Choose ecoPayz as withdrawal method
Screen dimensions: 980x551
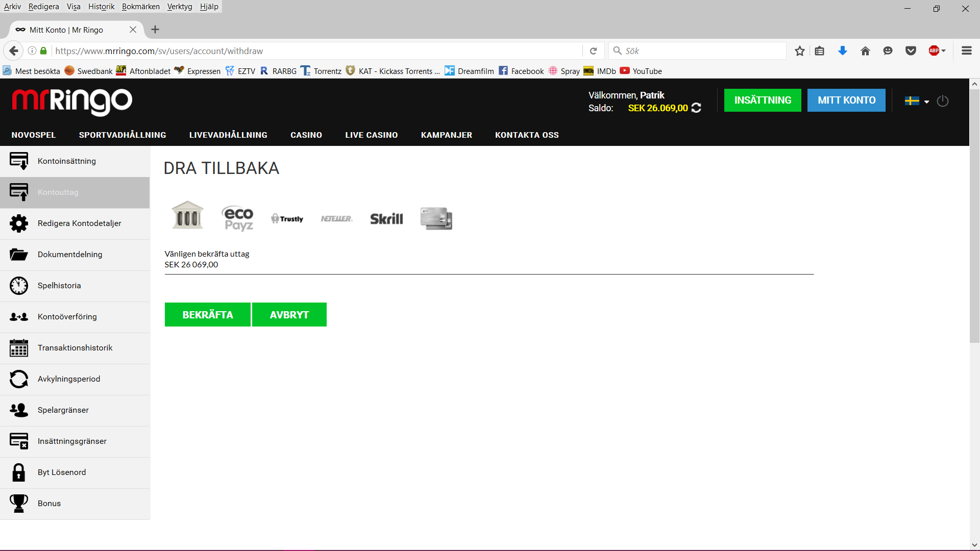coord(238,218)
